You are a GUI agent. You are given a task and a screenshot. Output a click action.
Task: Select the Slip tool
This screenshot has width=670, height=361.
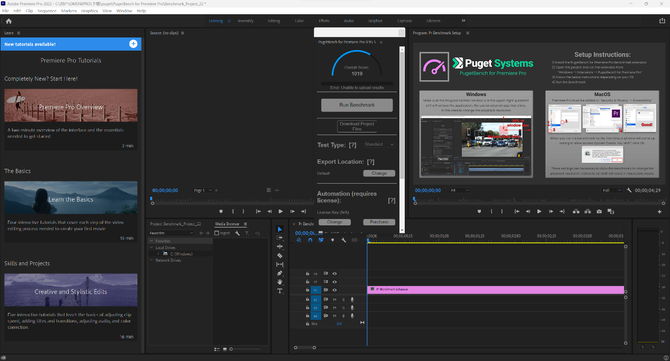[280, 264]
